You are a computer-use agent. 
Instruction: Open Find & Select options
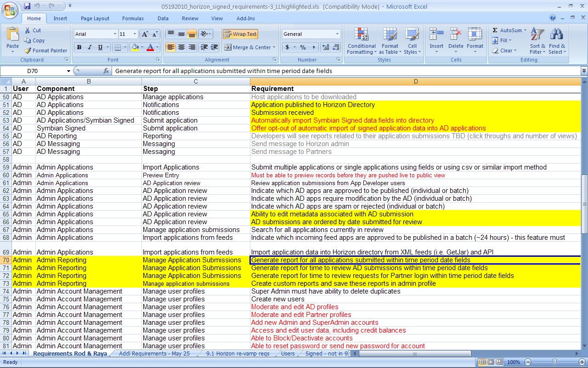coord(557,41)
